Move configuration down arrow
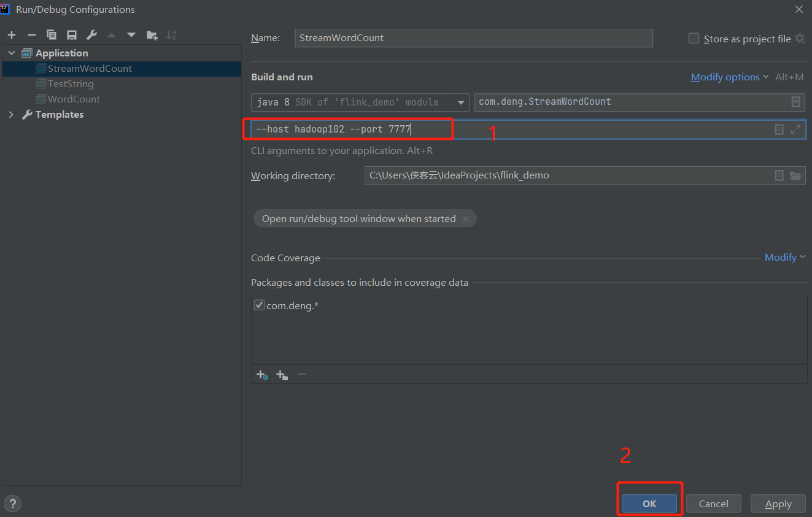 [131, 35]
